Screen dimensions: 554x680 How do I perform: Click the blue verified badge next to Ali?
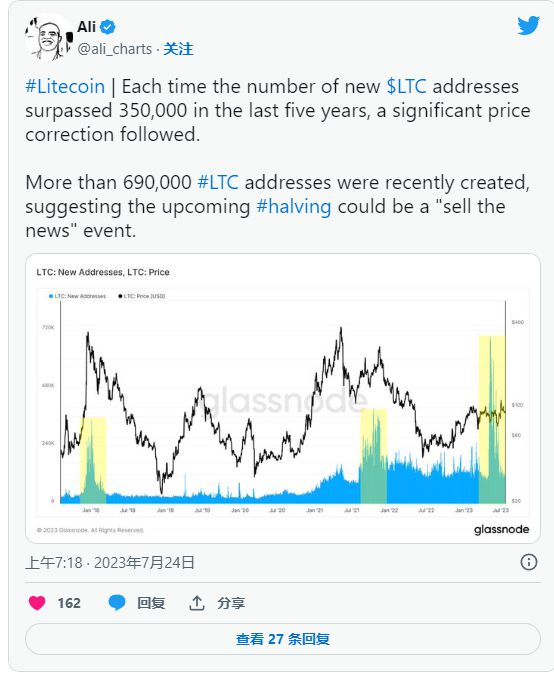tap(108, 27)
